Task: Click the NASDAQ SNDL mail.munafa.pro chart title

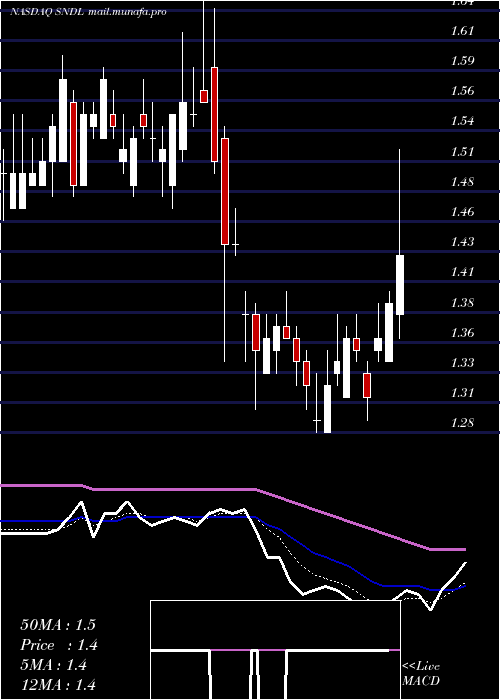Action: [x=88, y=12]
